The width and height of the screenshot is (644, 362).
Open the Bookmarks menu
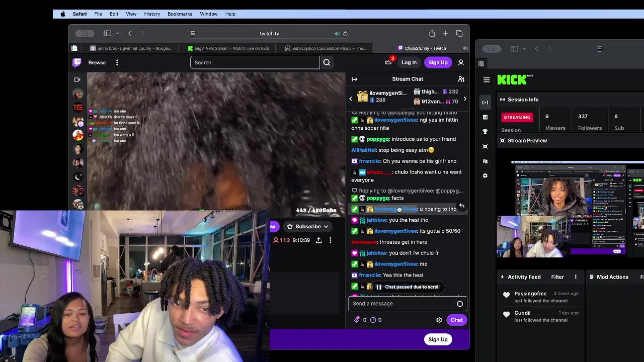(180, 14)
